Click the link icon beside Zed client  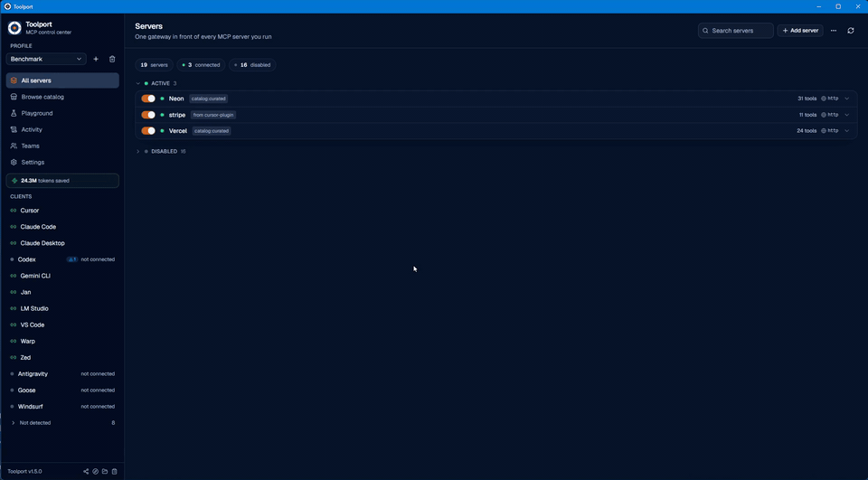pos(14,358)
